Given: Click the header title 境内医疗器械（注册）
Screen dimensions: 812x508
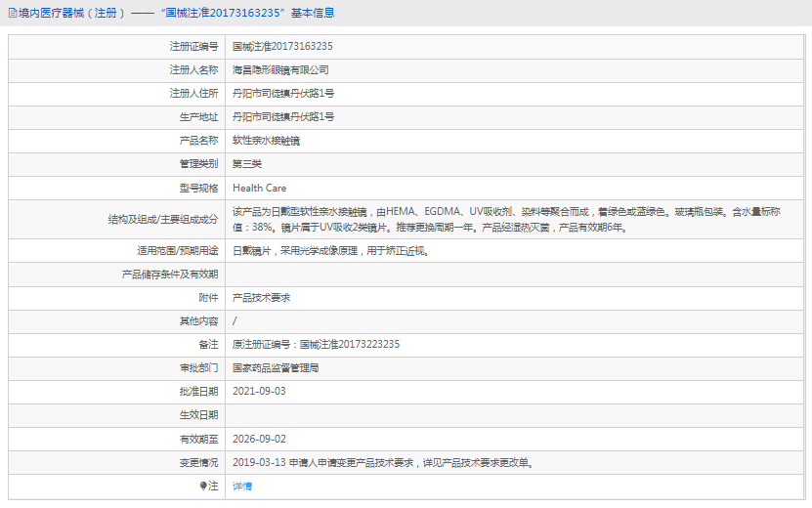Looking at the screenshot, I should point(71,13).
